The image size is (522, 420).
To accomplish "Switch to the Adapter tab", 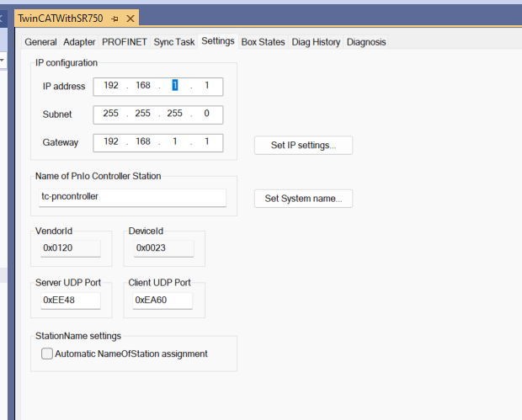I will click(x=79, y=42).
